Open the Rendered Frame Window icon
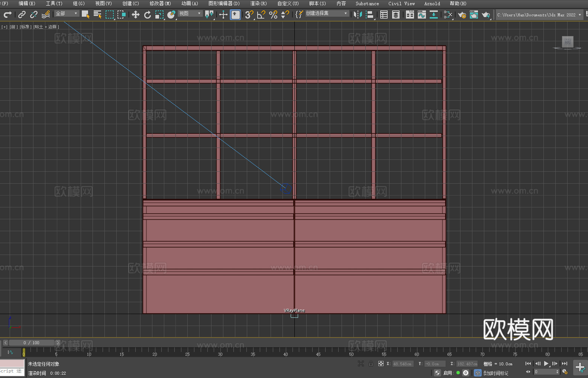The width and height of the screenshot is (588, 378). (474, 14)
